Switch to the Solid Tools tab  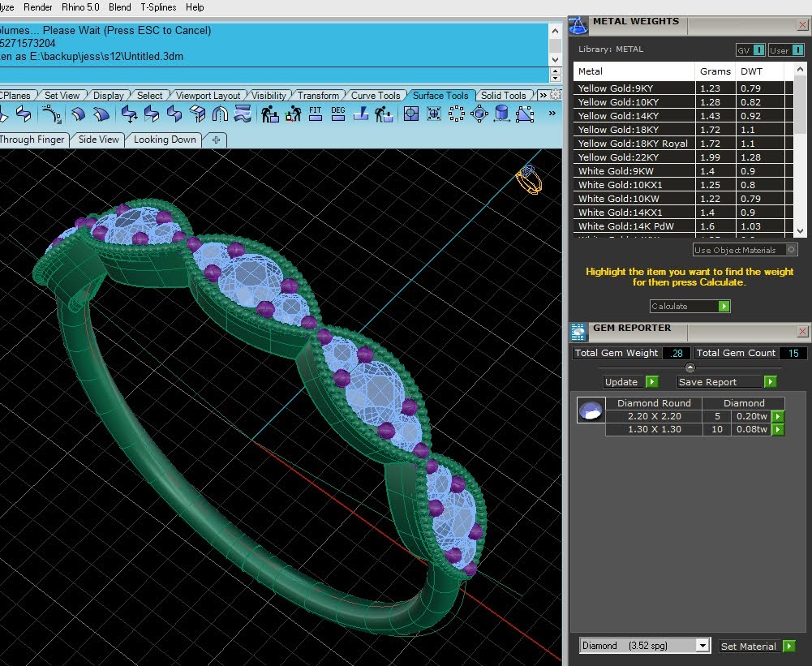(504, 95)
